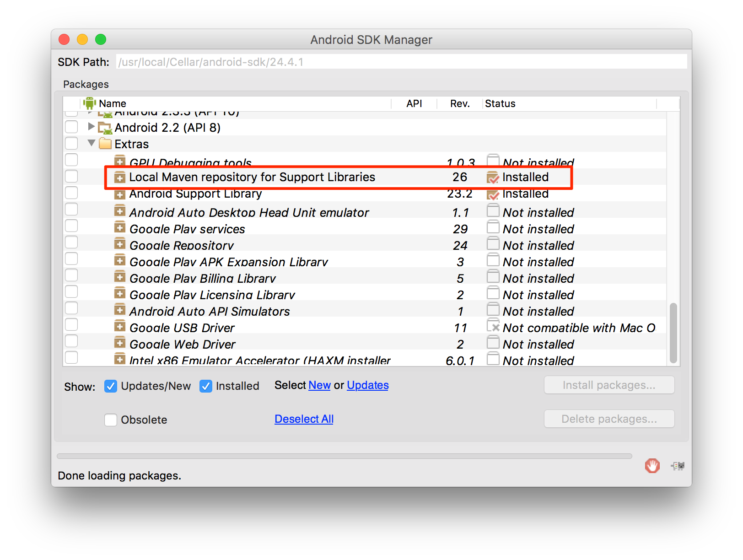Click package icon beside Intel x86 Emulator Accelerator
The width and height of the screenshot is (743, 560).
click(120, 358)
